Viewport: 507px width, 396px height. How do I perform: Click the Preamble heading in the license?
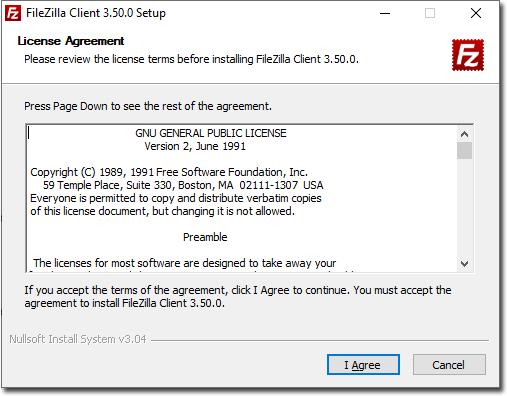point(205,237)
